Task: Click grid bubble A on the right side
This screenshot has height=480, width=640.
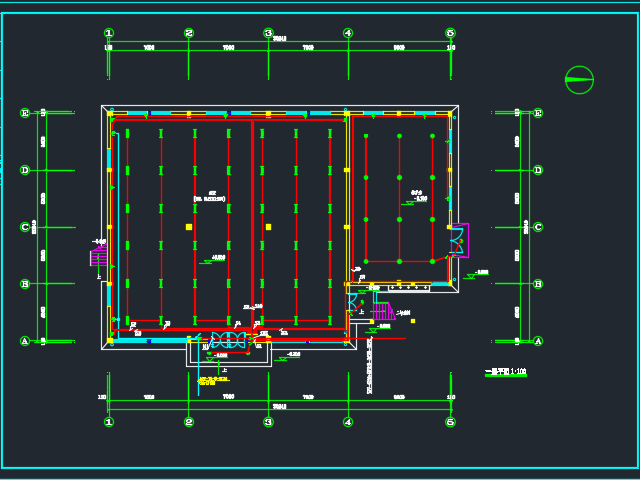Action: coord(538,341)
